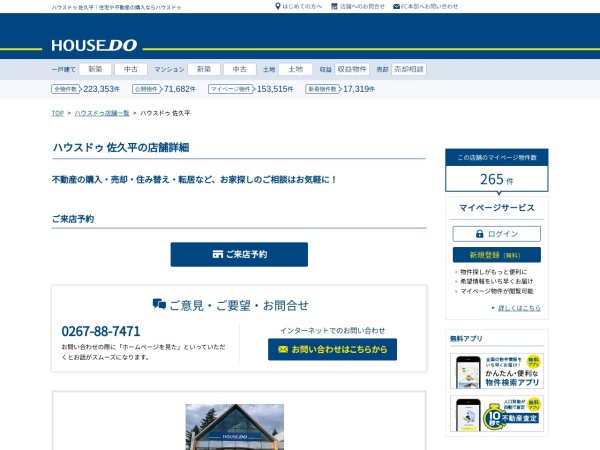Image resolution: width=600 pixels, height=450 pixels.
Task: Click the HOUSEDO logo
Action: (x=94, y=45)
